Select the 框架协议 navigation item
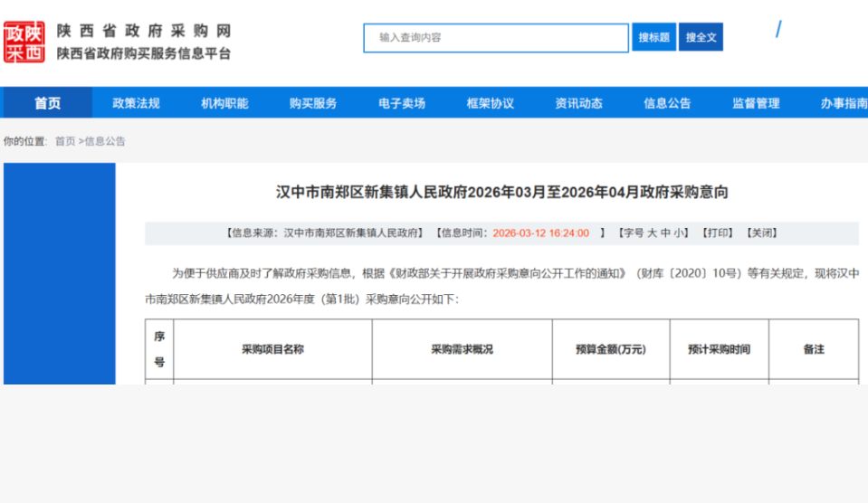868x503 pixels. point(491,103)
